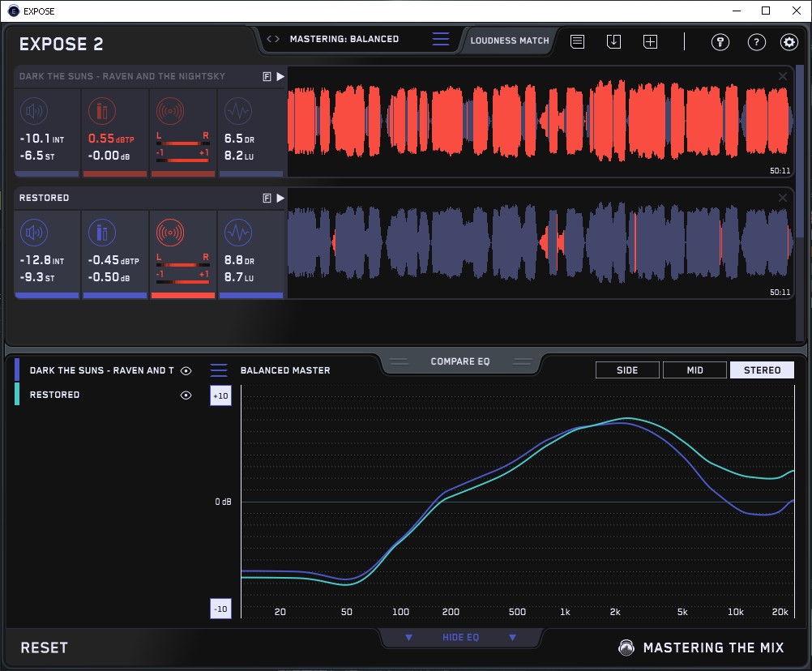
Task: Click the -10 EQ range button
Action: point(220,609)
